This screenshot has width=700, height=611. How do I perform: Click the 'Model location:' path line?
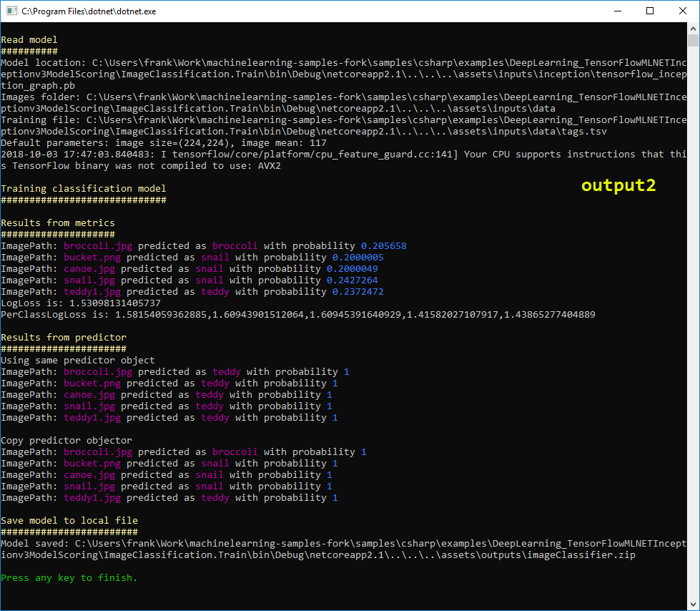343,74
